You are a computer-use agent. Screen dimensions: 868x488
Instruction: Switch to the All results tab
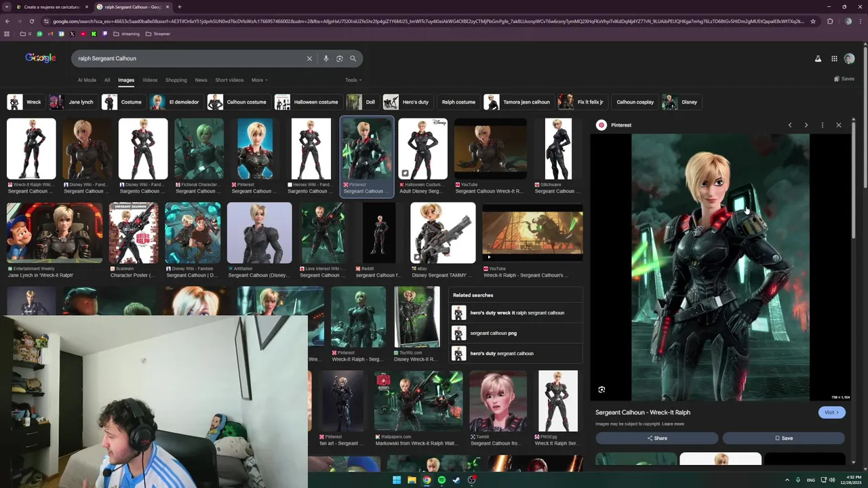(x=107, y=80)
